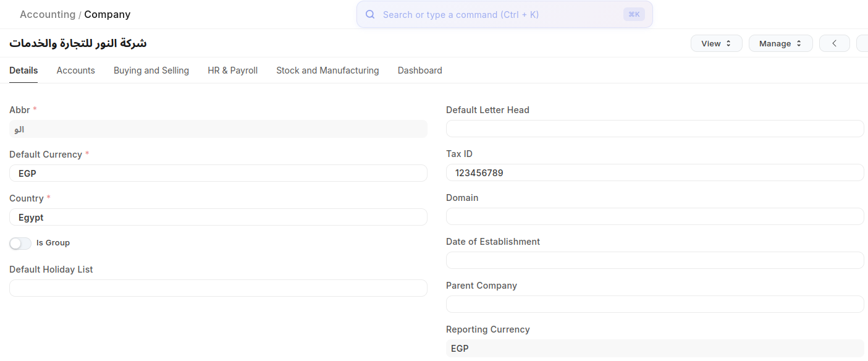
Task: Go to Accounting breadcrumb link
Action: click(x=48, y=14)
